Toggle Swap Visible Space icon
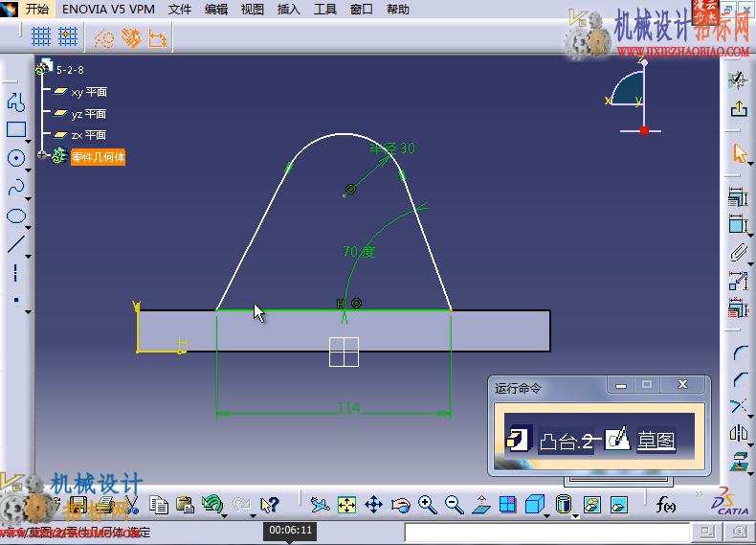The width and height of the screenshot is (756, 545). pos(618,505)
